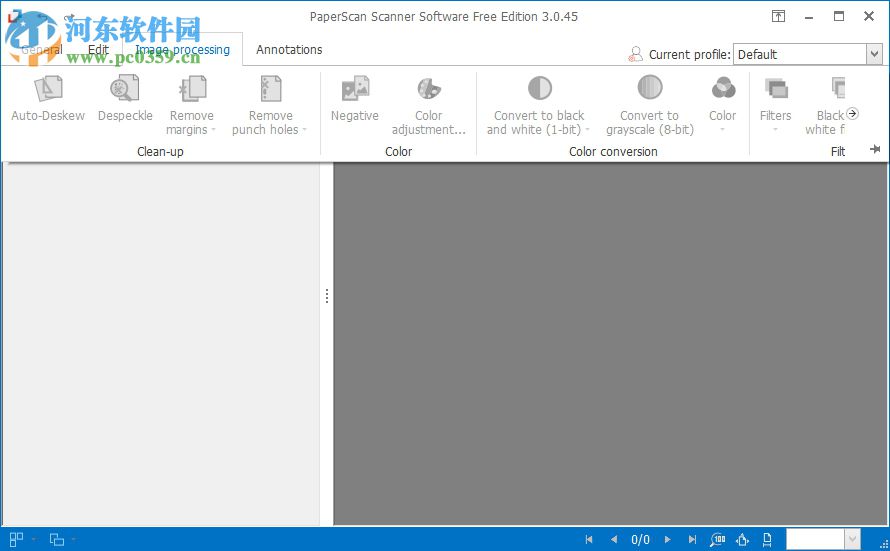This screenshot has height=551, width=890.
Task: Apply the Despeckle clean-up tool
Action: 125,99
